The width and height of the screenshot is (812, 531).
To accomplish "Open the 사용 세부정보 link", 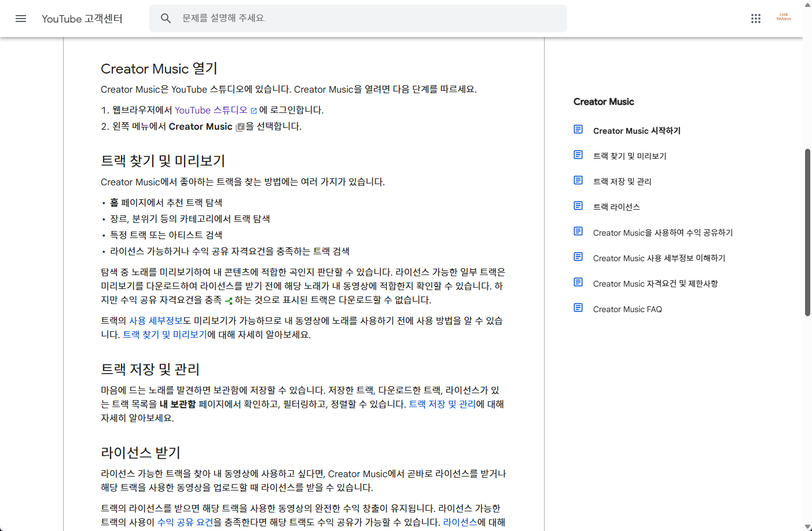I will (x=156, y=321).
